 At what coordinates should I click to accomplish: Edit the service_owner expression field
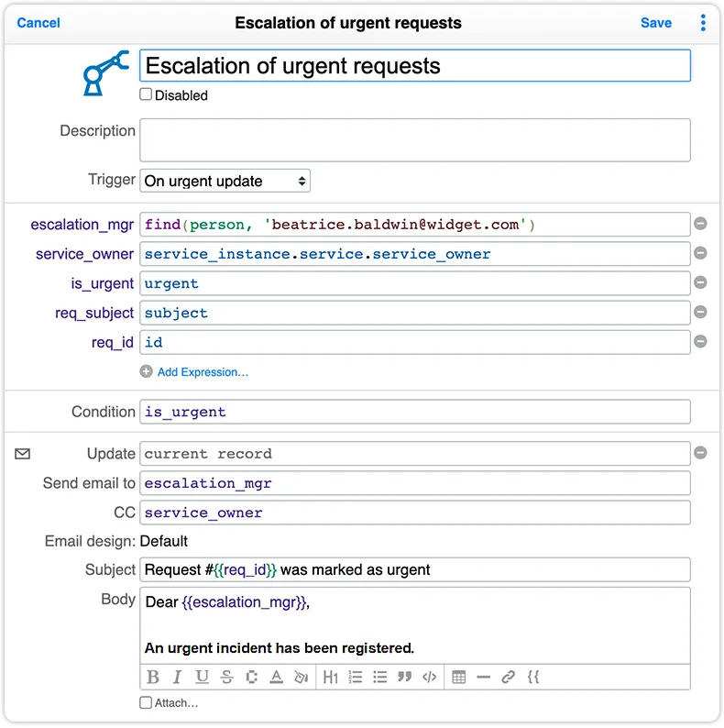pos(415,254)
